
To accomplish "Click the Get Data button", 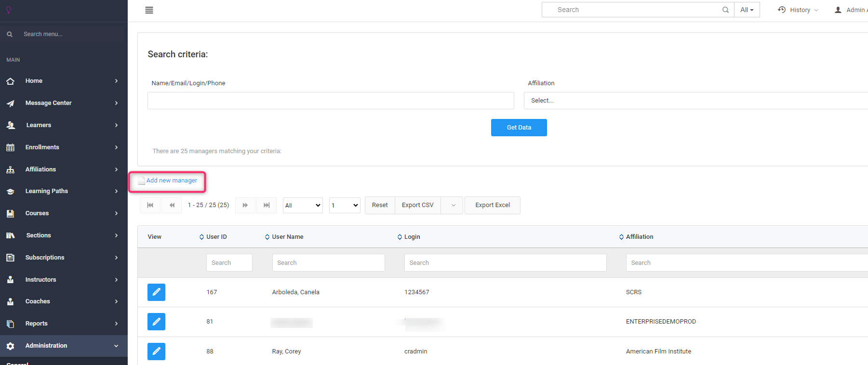I will point(519,128).
